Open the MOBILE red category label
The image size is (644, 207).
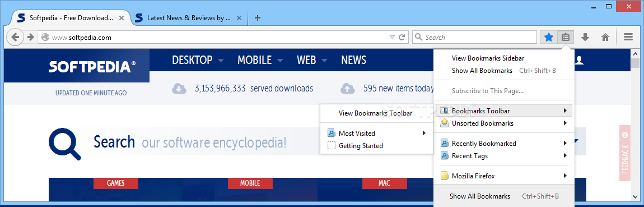click(250, 183)
